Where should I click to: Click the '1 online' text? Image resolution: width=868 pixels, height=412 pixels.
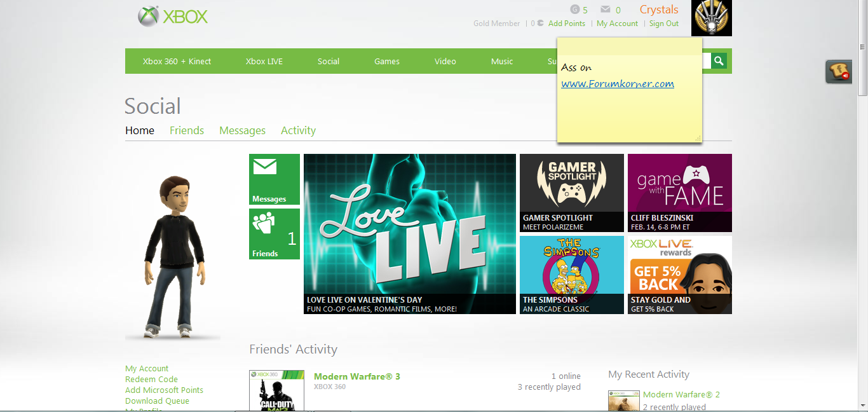click(566, 376)
